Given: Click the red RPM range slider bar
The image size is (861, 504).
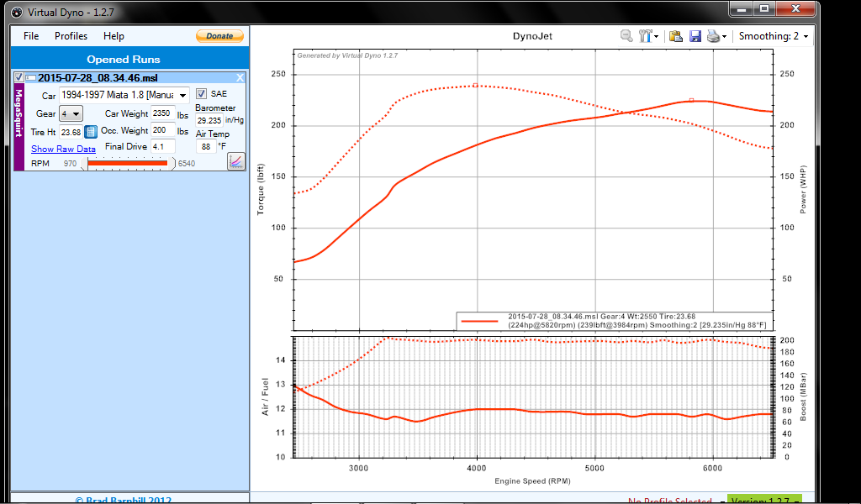Looking at the screenshot, I should (x=128, y=163).
